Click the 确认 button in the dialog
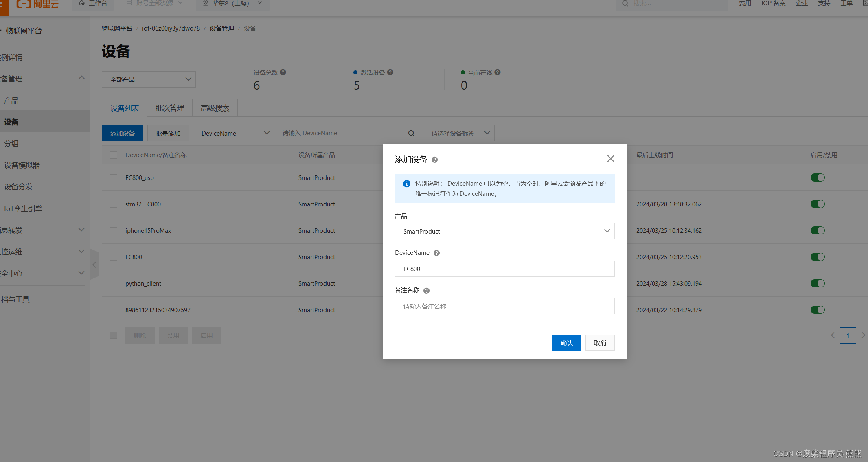 tap(566, 342)
